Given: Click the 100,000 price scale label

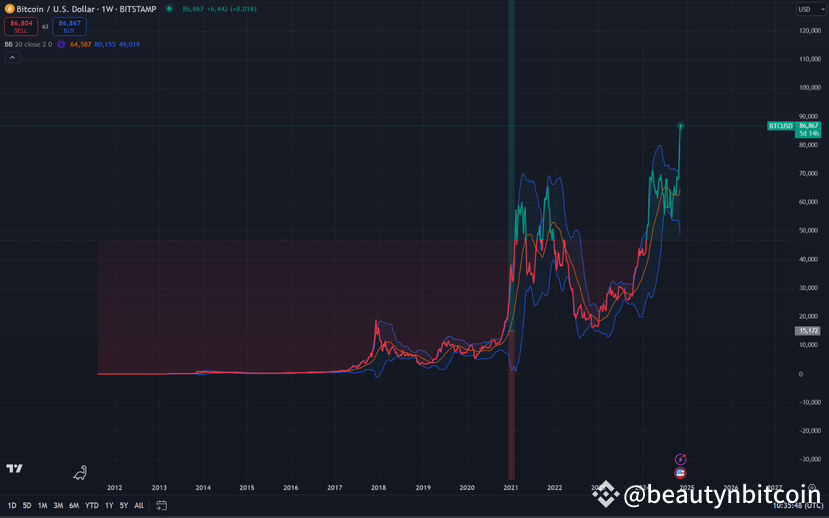Looking at the screenshot, I should tap(810, 88).
